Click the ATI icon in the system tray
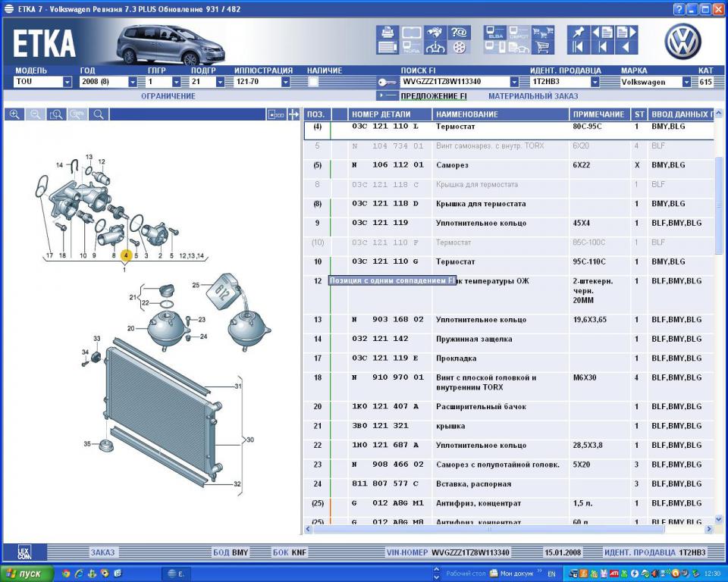This screenshot has height=582, width=728. pyautogui.click(x=613, y=574)
